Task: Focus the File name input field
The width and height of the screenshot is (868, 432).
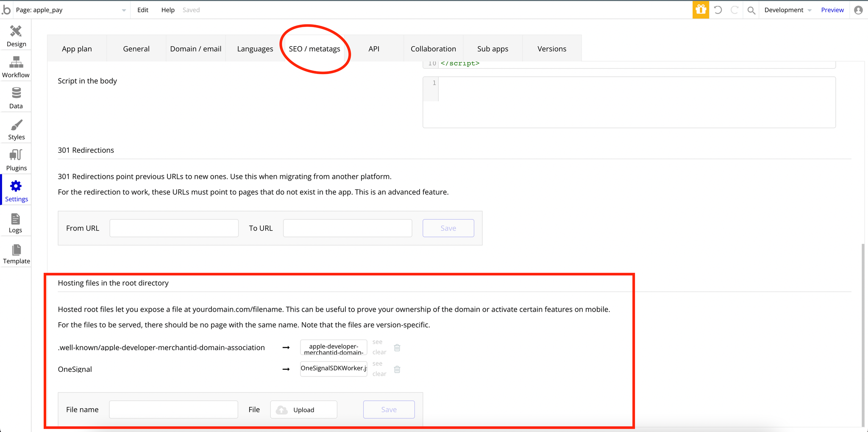Action: [x=173, y=410]
